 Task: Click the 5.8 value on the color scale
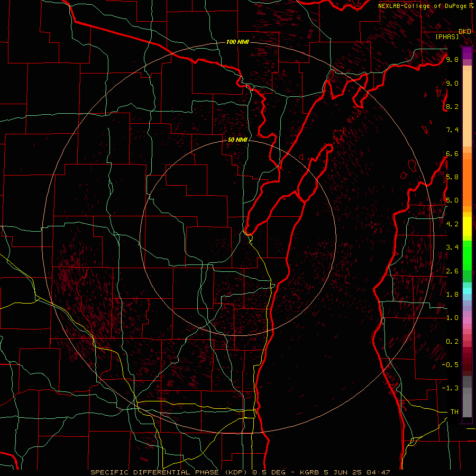pos(452,177)
